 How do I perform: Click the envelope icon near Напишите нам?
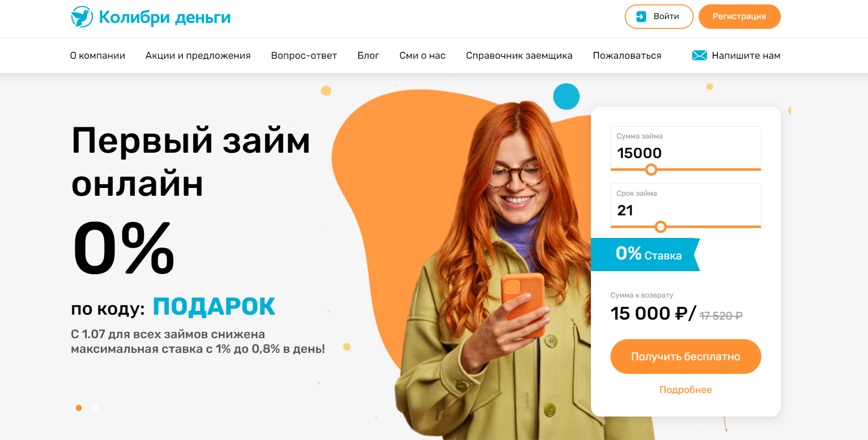click(699, 55)
